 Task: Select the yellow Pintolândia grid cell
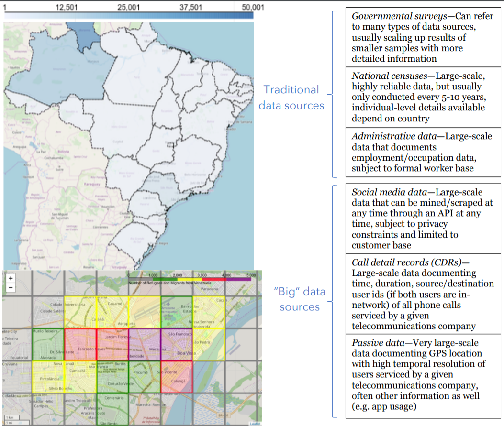[x=48, y=376]
